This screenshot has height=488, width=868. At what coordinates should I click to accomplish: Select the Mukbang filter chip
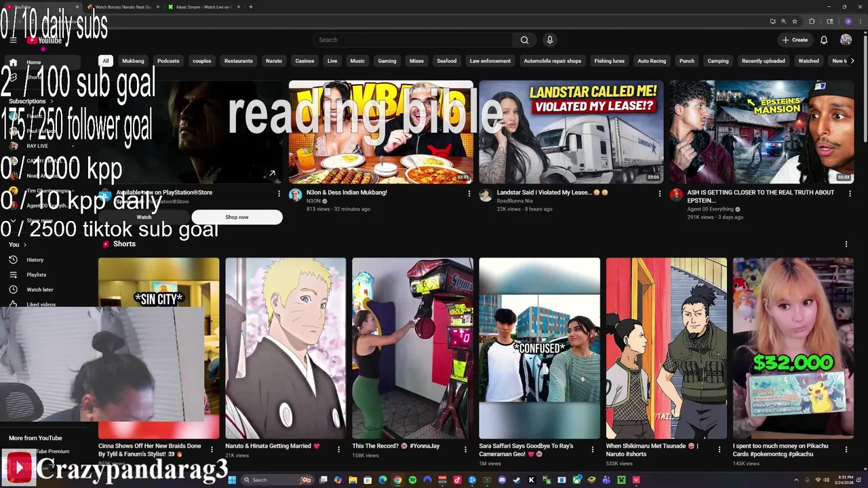tap(133, 61)
